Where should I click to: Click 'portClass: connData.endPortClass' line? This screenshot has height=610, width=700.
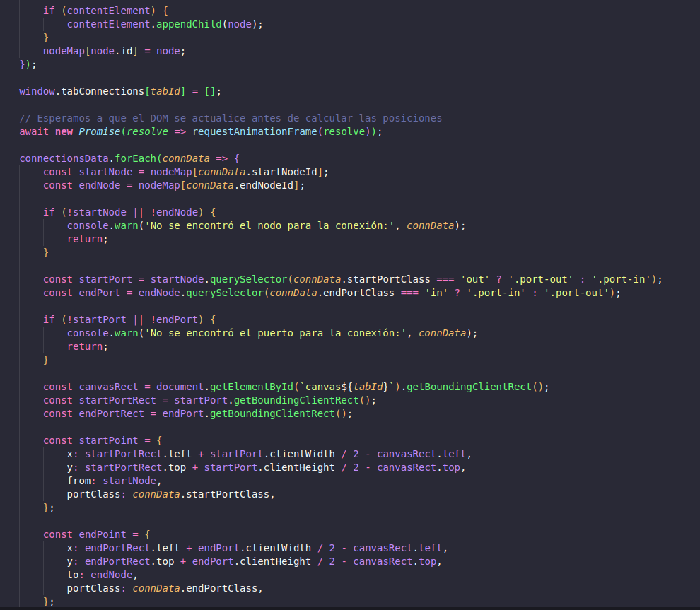(165, 588)
